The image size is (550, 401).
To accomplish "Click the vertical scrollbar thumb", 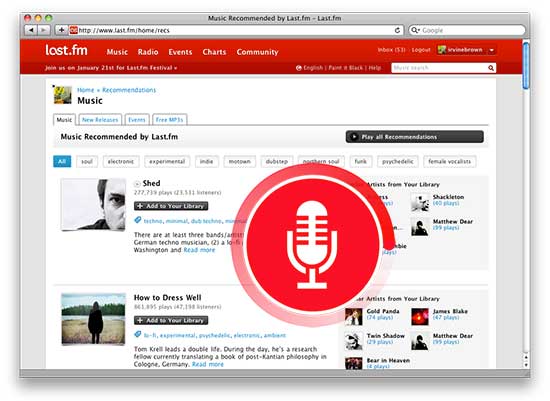I will (x=526, y=65).
